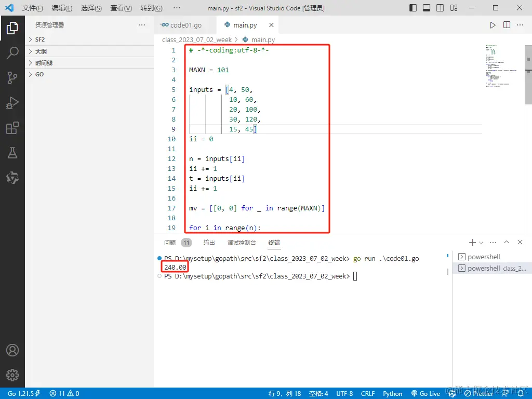
Task: Open terminal panel more actions ellipsis
Action: [x=493, y=242]
